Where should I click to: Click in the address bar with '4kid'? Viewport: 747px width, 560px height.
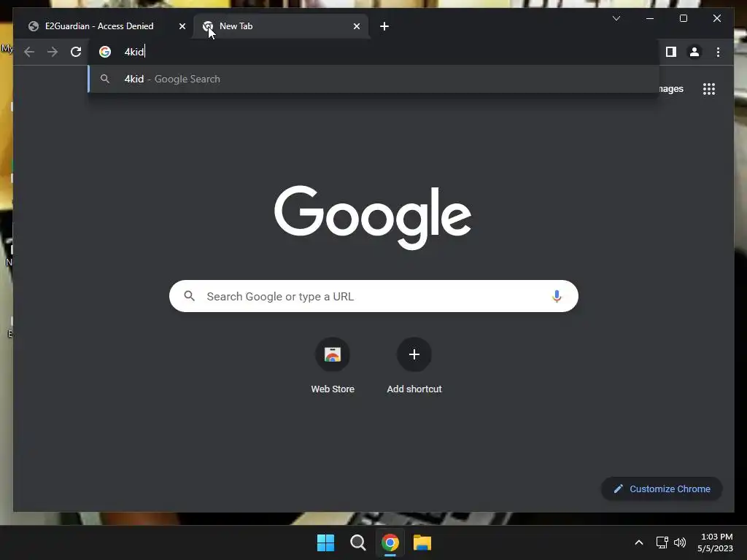tap(373, 52)
